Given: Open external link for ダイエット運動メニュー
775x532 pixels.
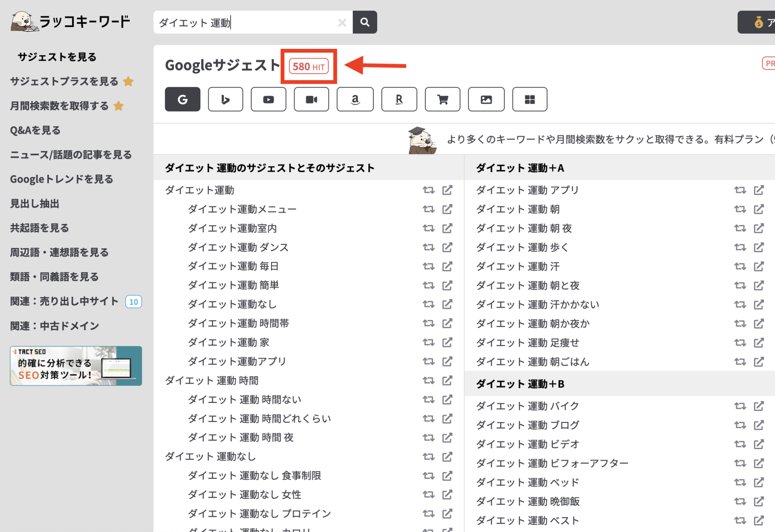Looking at the screenshot, I should (x=447, y=209).
